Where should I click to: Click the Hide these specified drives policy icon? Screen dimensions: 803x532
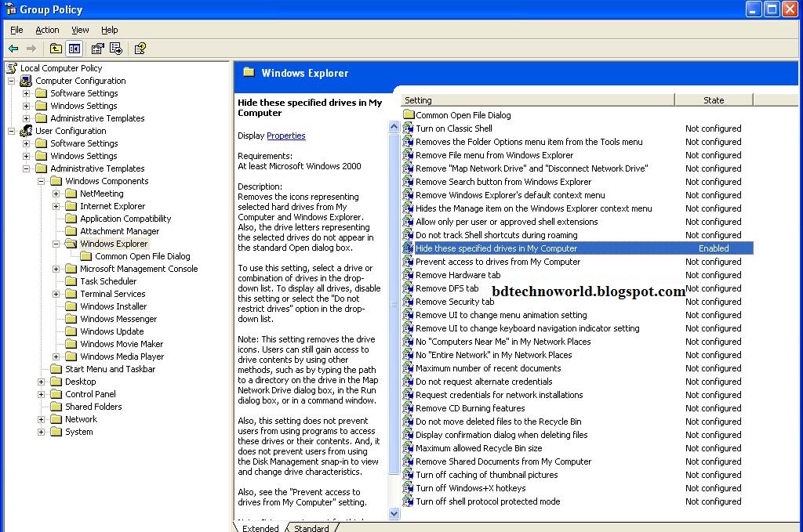(408, 248)
